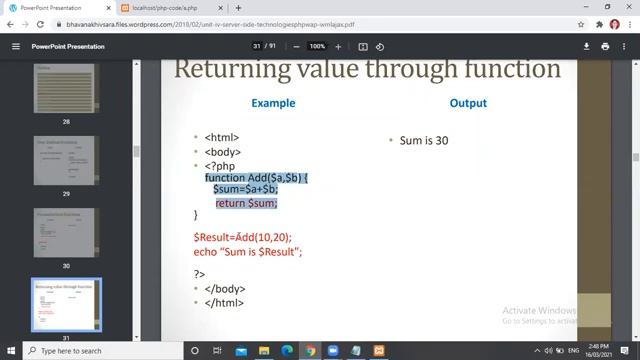Open Mail app from taskbar

[241, 351]
